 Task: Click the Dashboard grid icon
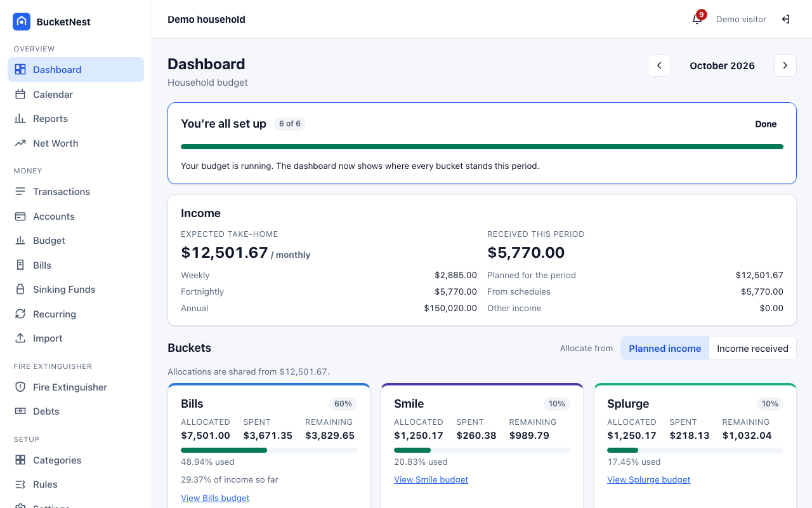[20, 70]
